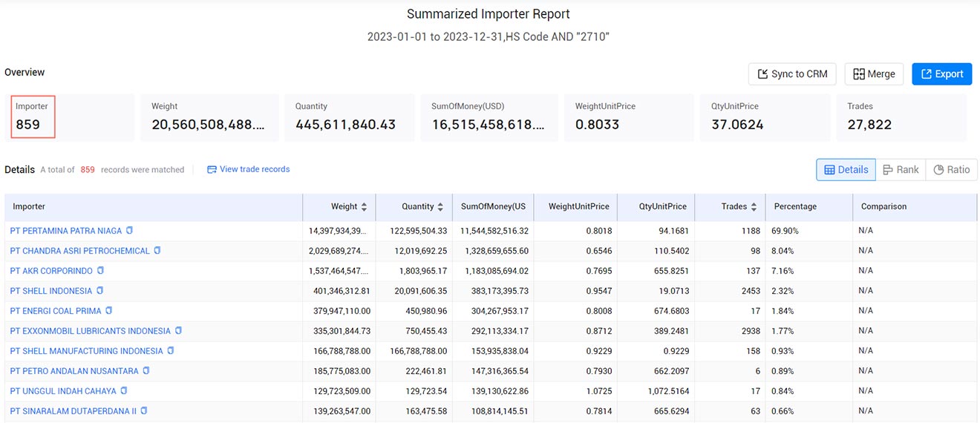The width and height of the screenshot is (980, 423).
Task: Copy PT PERTAMINA PATRA NIAGA name icon
Action: tap(130, 231)
